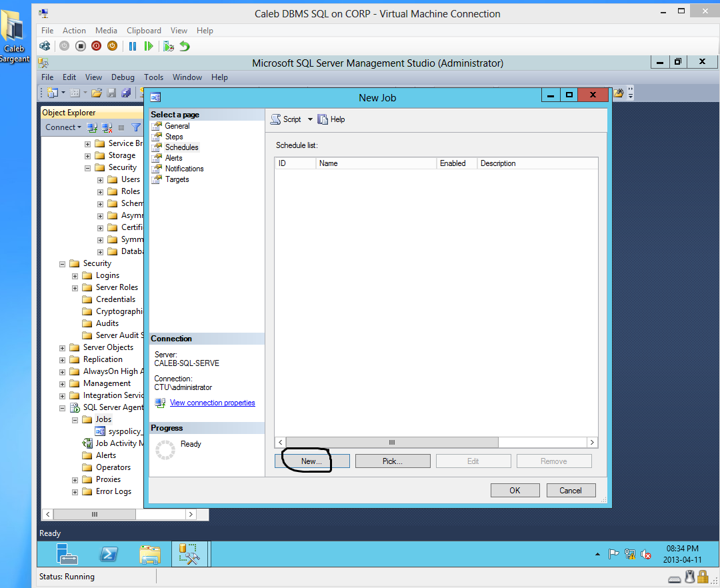This screenshot has height=588, width=720.
Task: Click Object Explorer scrollbar right arrow
Action: [x=191, y=514]
